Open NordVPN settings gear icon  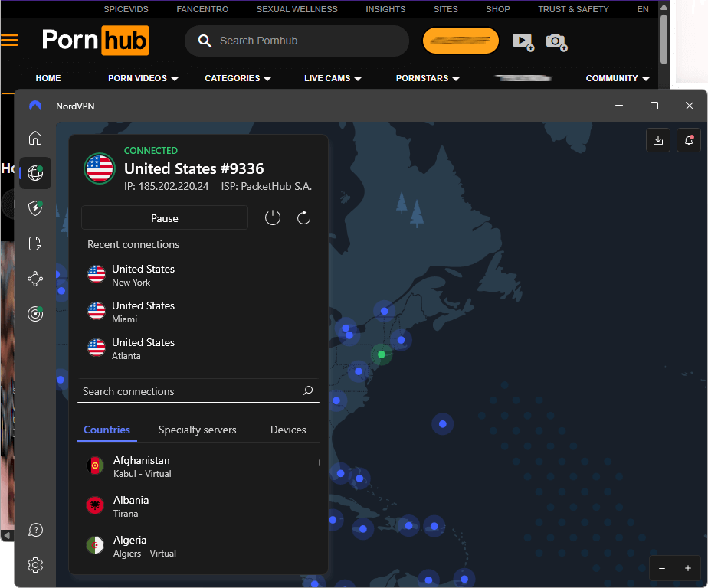point(35,565)
